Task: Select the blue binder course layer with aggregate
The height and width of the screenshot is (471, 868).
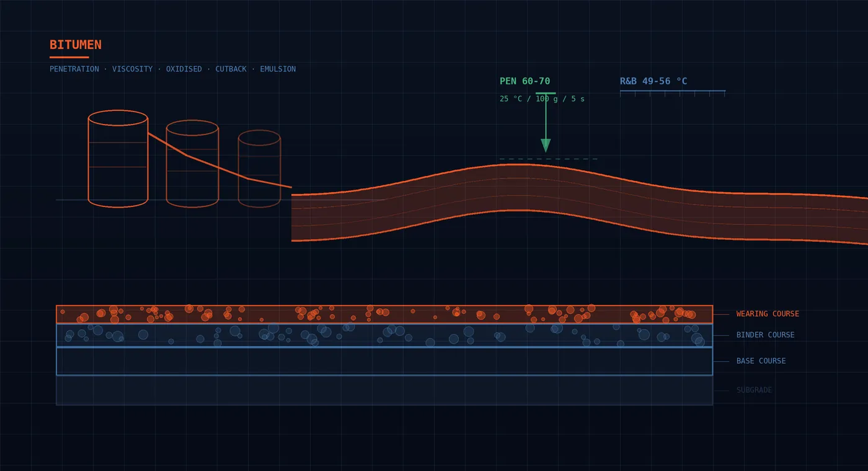Action: [x=384, y=335]
